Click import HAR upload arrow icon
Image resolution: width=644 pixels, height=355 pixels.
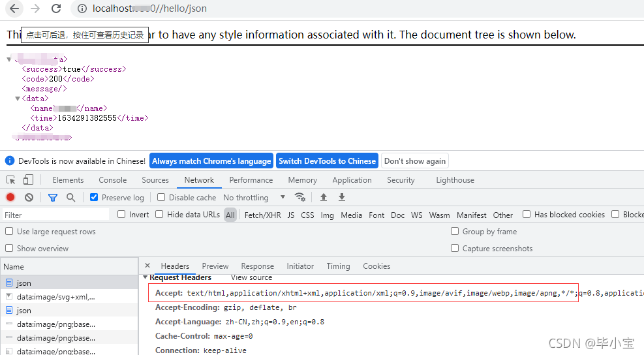pyautogui.click(x=324, y=197)
